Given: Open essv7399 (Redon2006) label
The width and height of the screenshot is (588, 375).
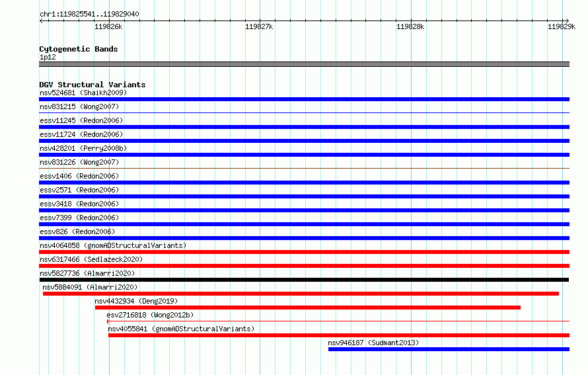Looking at the screenshot, I should pyautogui.click(x=79, y=218).
